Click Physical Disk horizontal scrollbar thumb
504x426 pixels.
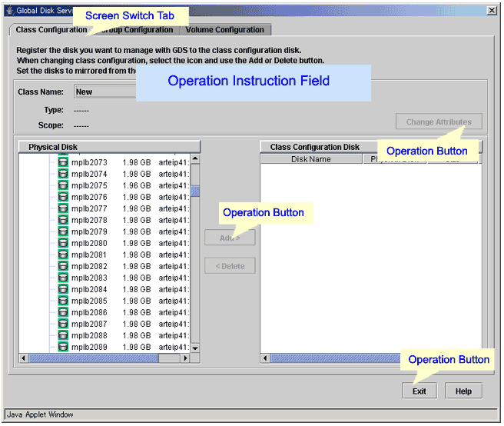click(x=94, y=358)
